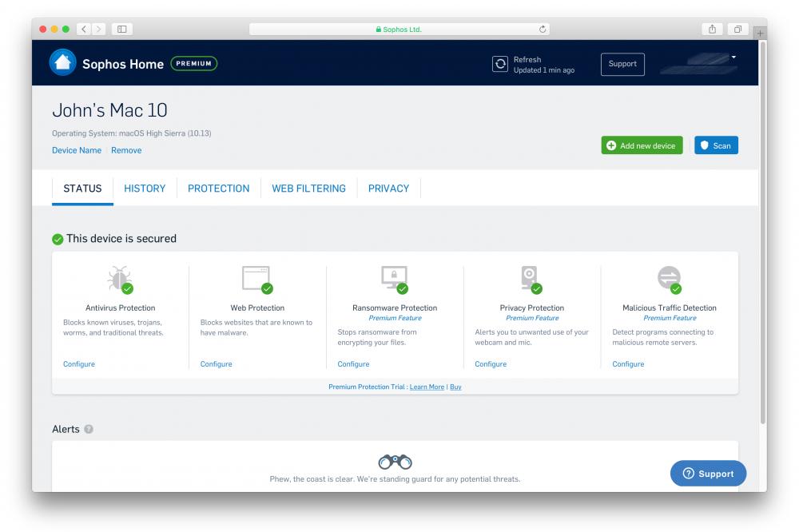This screenshot has width=799, height=532.
Task: Click the page vertical scrollbar
Action: [x=763, y=232]
